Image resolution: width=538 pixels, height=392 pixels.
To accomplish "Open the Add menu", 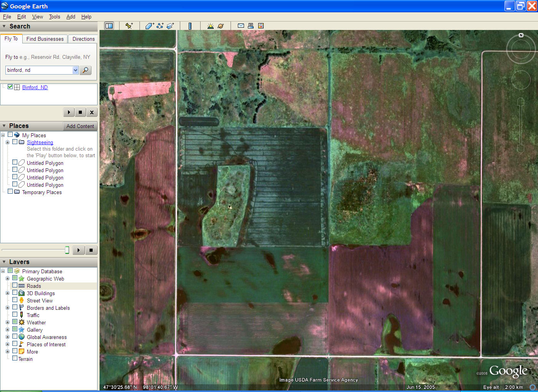I will (x=71, y=17).
